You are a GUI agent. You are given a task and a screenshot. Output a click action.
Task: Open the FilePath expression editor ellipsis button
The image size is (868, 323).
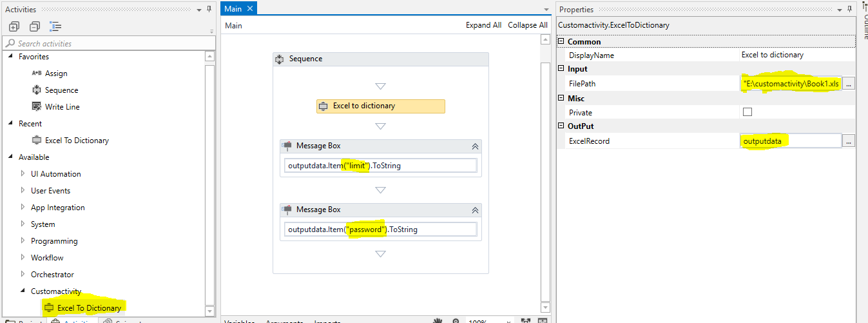click(x=849, y=84)
